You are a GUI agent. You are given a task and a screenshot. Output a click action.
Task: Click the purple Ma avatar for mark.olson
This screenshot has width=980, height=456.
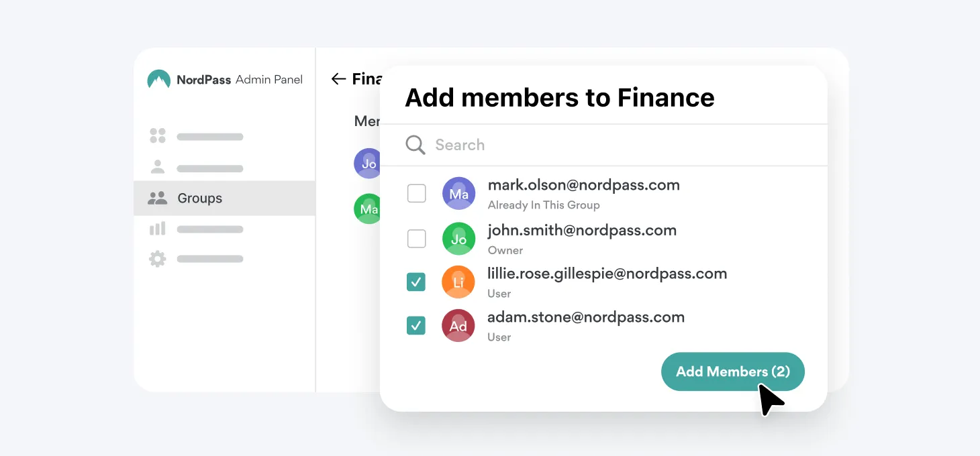point(459,194)
